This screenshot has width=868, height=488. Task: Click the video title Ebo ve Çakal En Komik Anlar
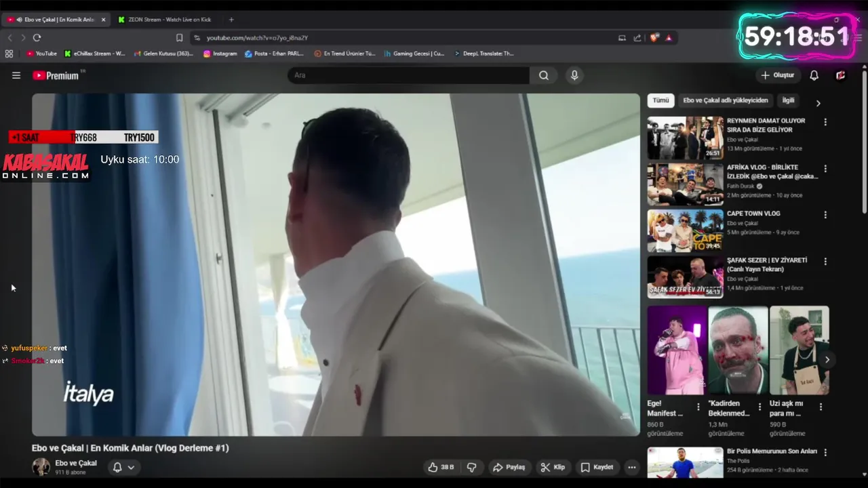pos(130,448)
